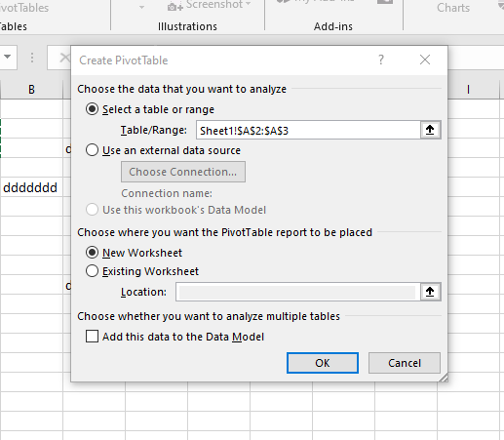This screenshot has width=504, height=440.
Task: Expand the Screenshot dropdown menu
Action: pos(249,4)
